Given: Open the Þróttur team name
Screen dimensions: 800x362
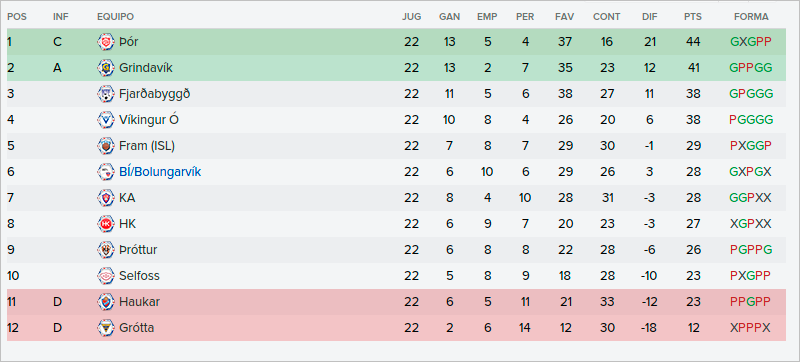Looking at the screenshot, I should (x=138, y=250).
